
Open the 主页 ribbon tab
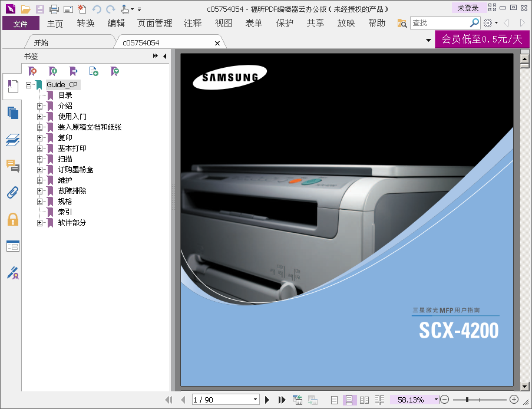[x=55, y=24]
